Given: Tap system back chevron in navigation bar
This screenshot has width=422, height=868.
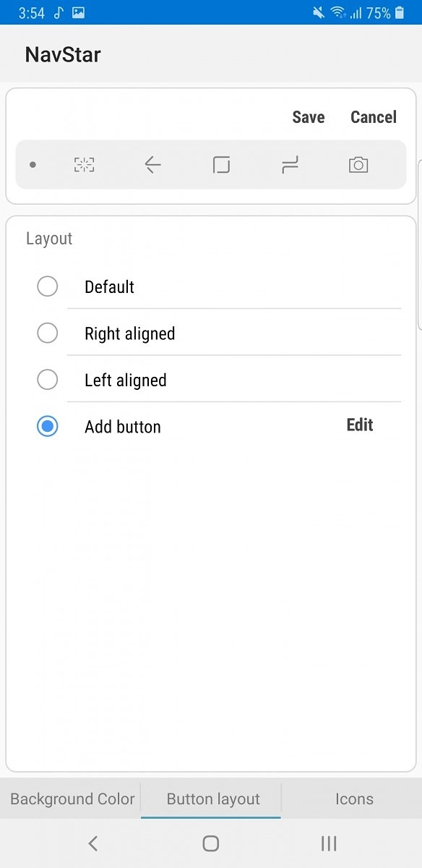Looking at the screenshot, I should pyautogui.click(x=92, y=843).
